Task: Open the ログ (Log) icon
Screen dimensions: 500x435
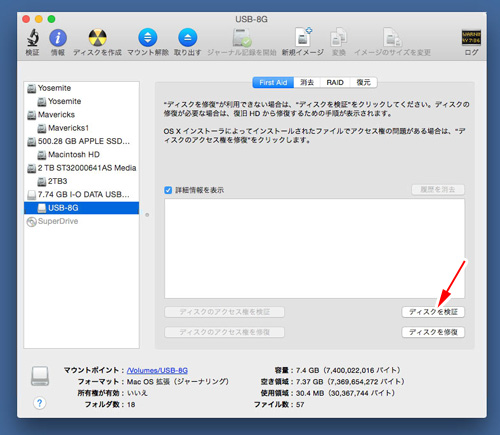Action: [x=471, y=37]
